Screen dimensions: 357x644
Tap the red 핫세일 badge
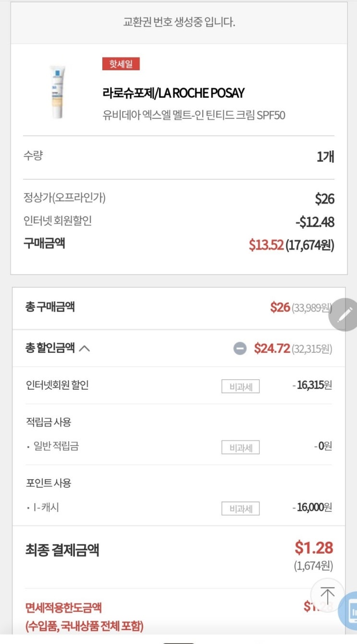click(121, 64)
